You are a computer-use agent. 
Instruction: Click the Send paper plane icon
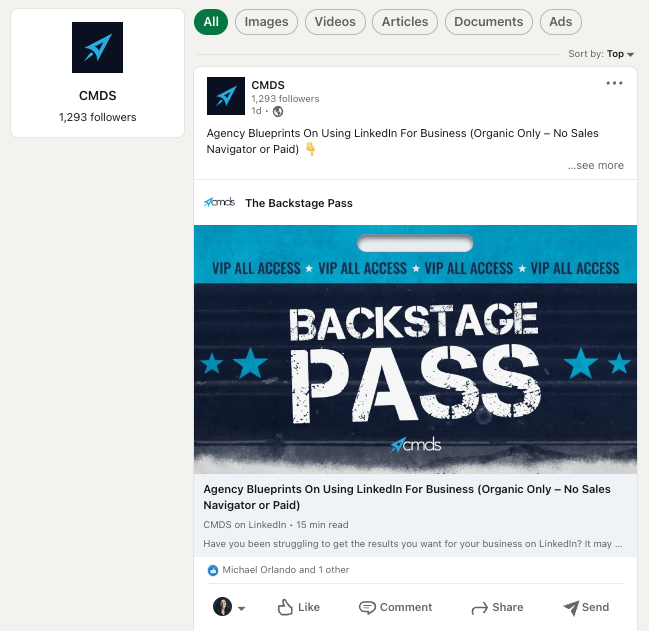(571, 607)
